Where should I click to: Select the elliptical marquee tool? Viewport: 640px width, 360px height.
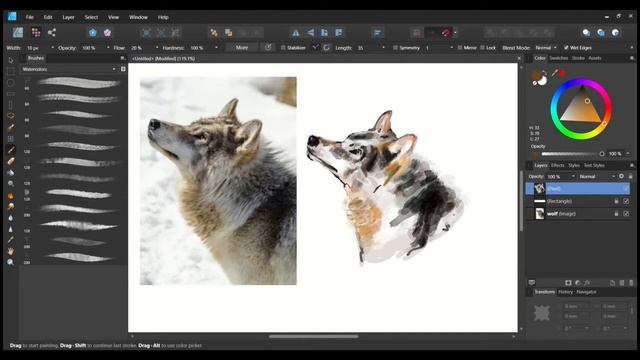click(x=11, y=82)
